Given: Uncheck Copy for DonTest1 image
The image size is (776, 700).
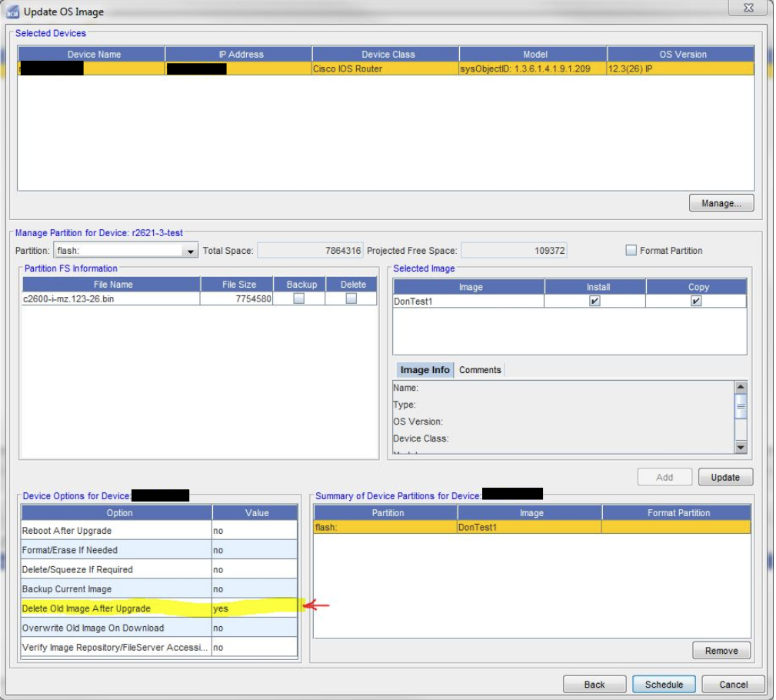Looking at the screenshot, I should pos(696,302).
